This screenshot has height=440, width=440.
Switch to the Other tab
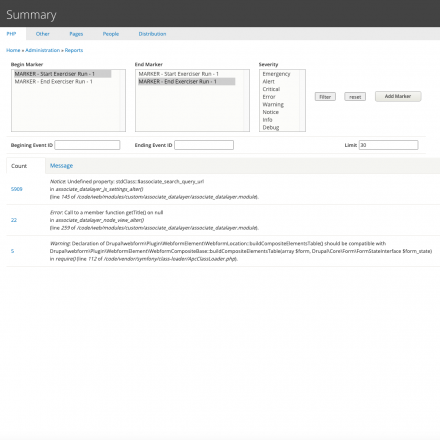pos(43,34)
